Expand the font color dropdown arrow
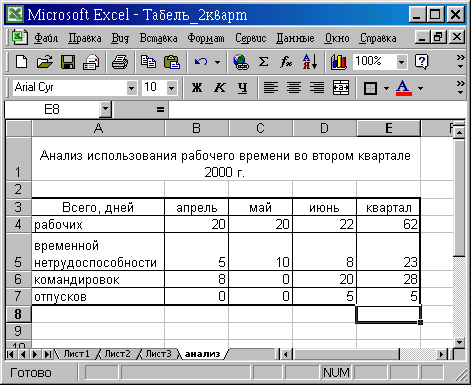The image size is (471, 385). click(420, 88)
